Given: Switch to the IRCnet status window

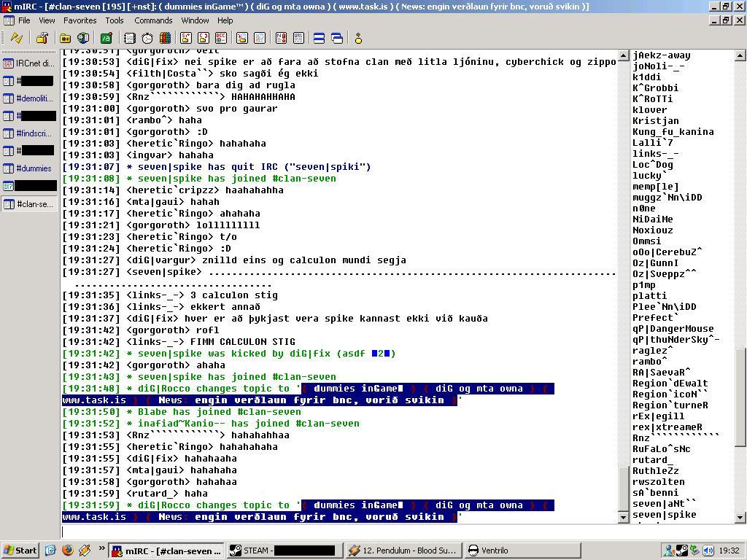Looking at the screenshot, I should (x=29, y=63).
